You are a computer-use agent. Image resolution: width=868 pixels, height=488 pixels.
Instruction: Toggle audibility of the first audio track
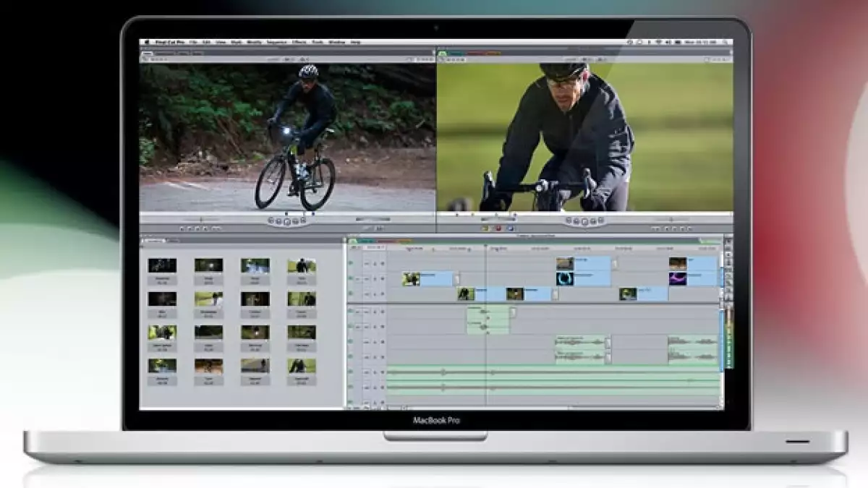coord(351,312)
